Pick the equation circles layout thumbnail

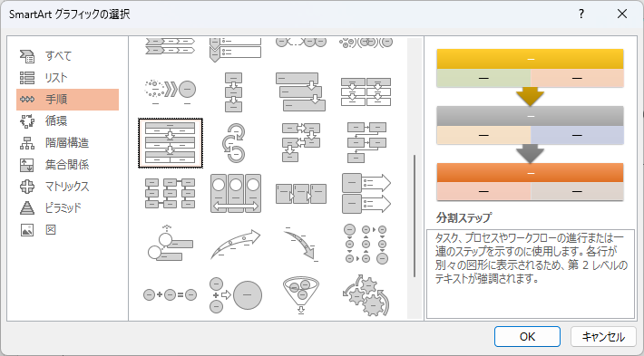click(x=170, y=294)
